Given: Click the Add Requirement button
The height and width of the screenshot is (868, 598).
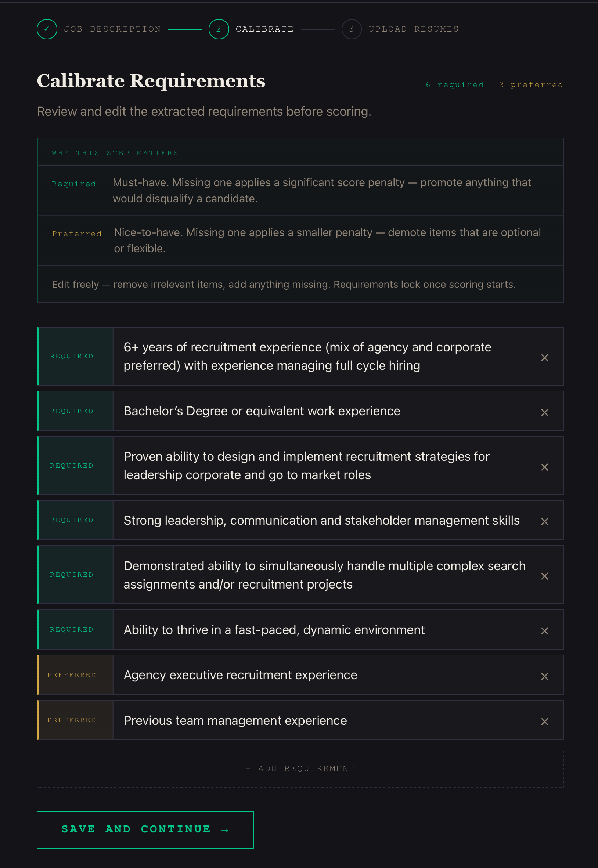Looking at the screenshot, I should point(300,769).
